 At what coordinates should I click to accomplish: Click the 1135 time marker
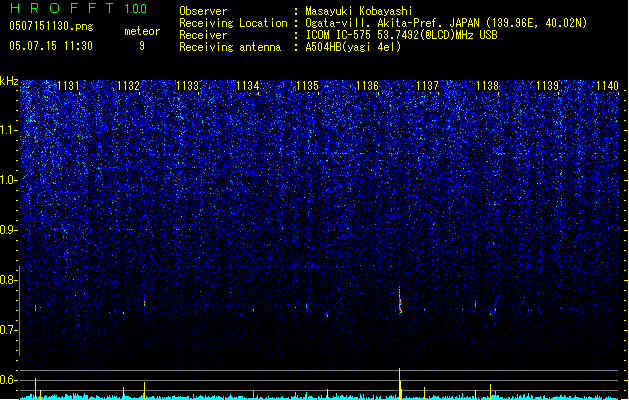[x=307, y=86]
